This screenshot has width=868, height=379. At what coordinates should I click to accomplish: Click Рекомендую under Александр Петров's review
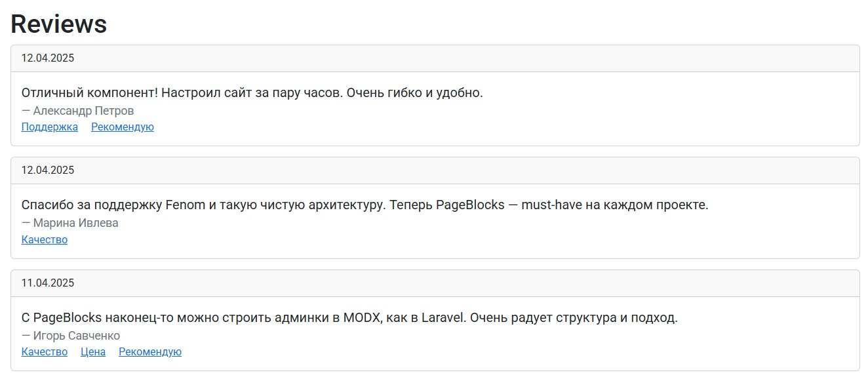(123, 127)
